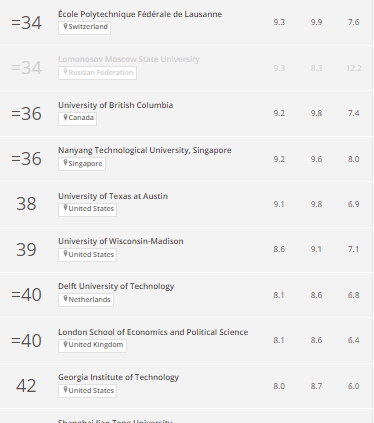Select the Russian Federation country tag
Image resolution: width=374 pixels, height=423 pixels.
pyautogui.click(x=97, y=73)
